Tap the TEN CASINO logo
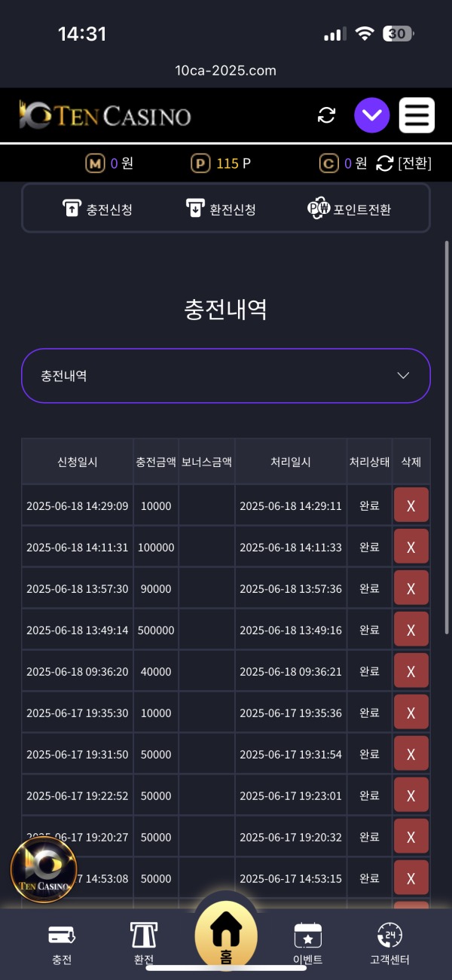Viewport: 452px width, 980px height. (104, 114)
